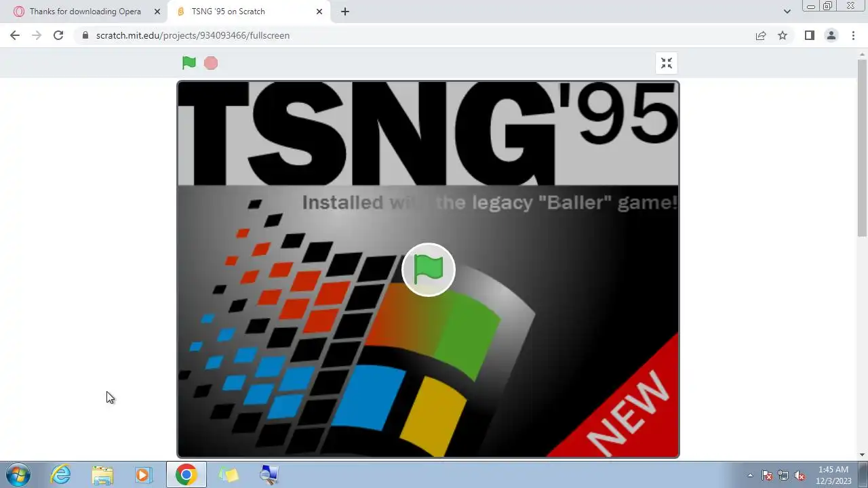Open the browser side panel
Viewport: 868px width, 488px height.
809,35
